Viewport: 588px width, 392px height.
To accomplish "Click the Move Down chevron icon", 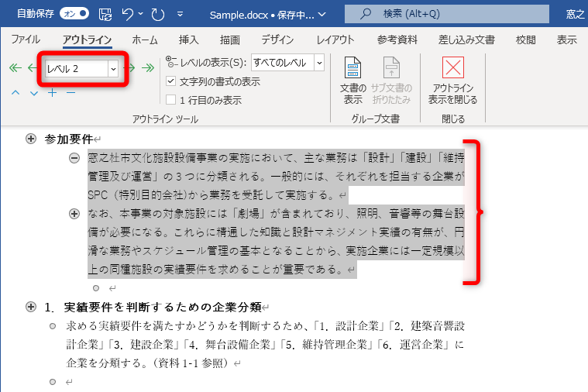I will point(34,93).
